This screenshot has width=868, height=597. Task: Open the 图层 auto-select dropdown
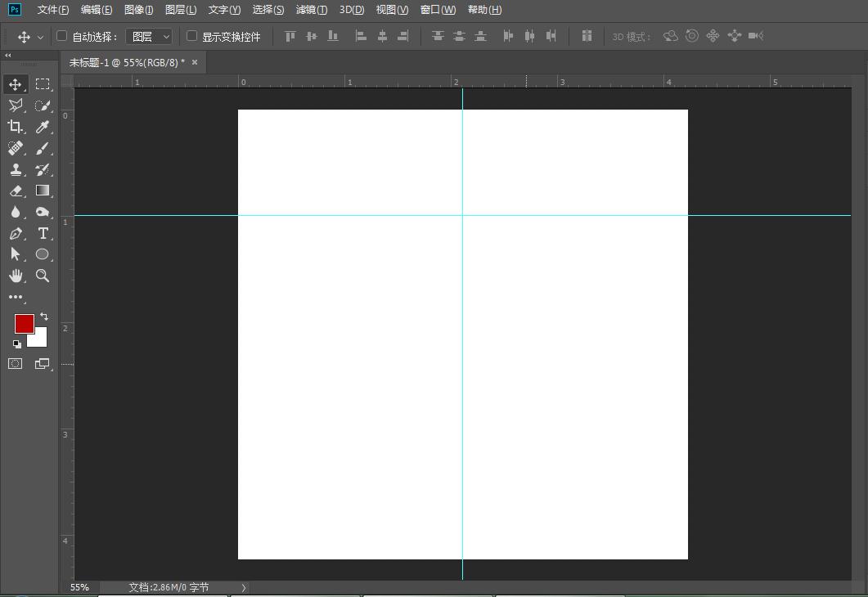pos(149,37)
